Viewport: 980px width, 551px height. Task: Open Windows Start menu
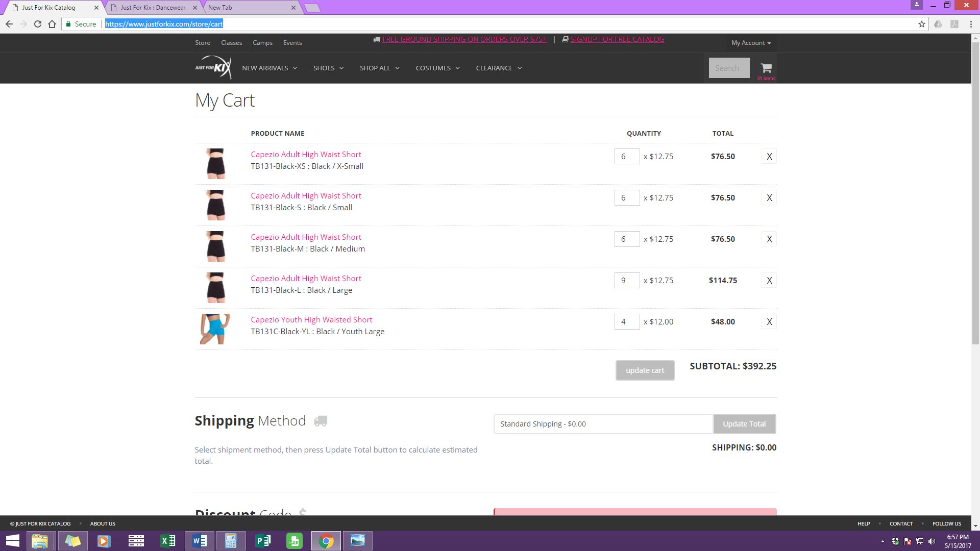[x=12, y=541]
